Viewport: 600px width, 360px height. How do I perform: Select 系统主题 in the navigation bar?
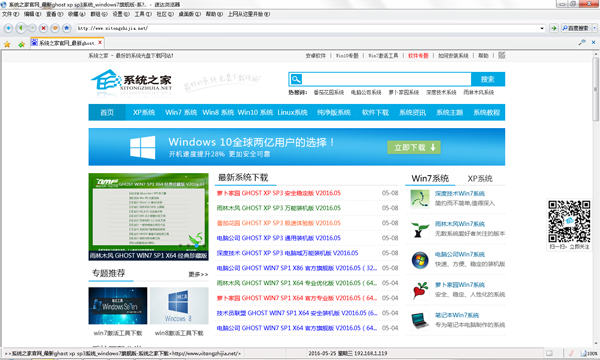coord(450,112)
